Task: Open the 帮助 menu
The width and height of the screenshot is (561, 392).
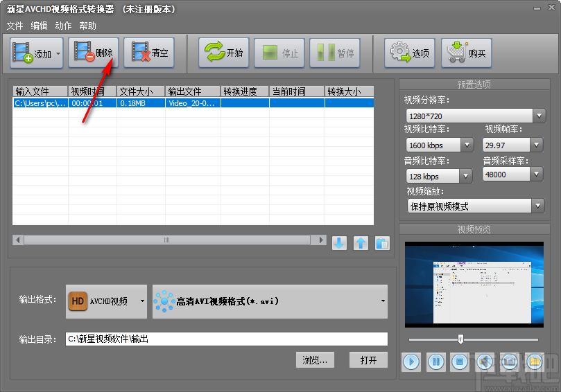Action: [x=87, y=26]
